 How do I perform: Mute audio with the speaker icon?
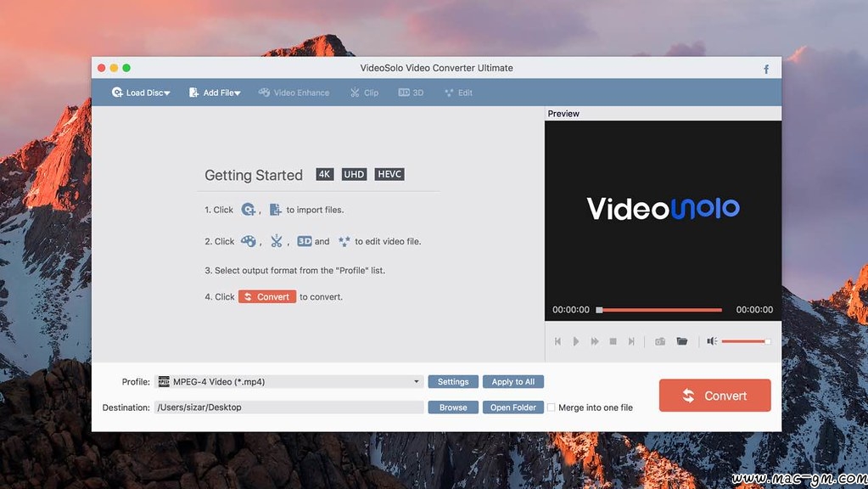click(x=712, y=341)
